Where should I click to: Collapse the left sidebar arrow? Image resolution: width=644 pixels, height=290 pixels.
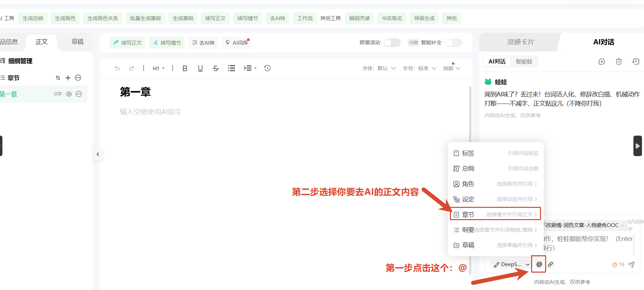pyautogui.click(x=98, y=154)
